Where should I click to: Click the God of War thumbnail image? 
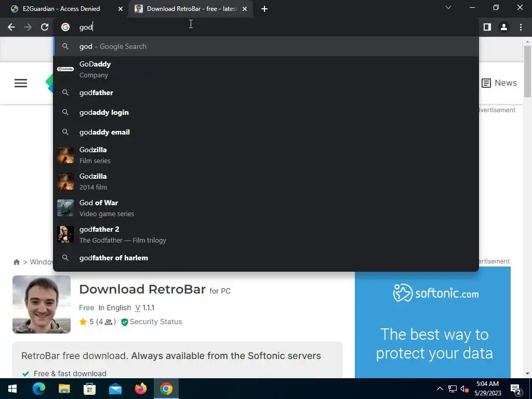click(65, 208)
